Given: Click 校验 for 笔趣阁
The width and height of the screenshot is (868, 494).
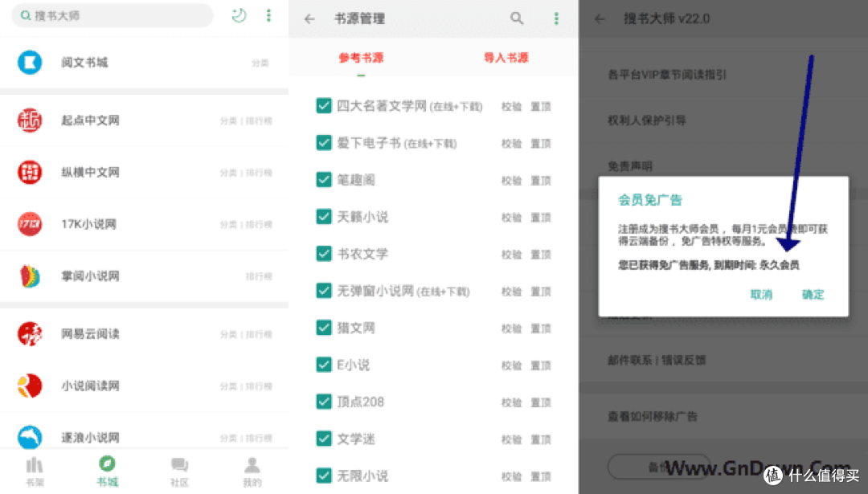Looking at the screenshot, I should point(511,181).
